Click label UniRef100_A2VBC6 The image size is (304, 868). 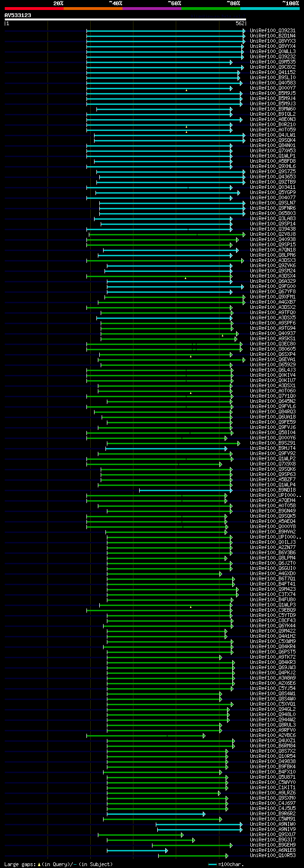[273, 736]
